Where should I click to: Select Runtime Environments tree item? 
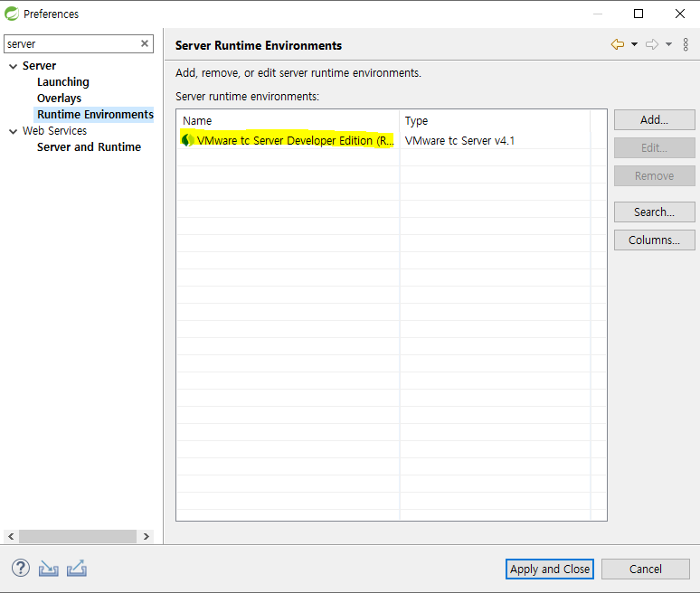[95, 115]
